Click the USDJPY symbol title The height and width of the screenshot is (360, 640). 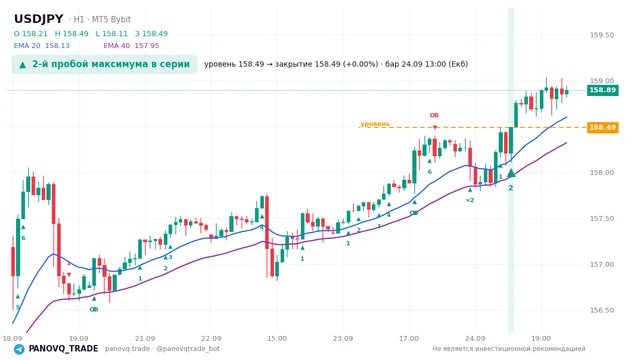pos(39,19)
